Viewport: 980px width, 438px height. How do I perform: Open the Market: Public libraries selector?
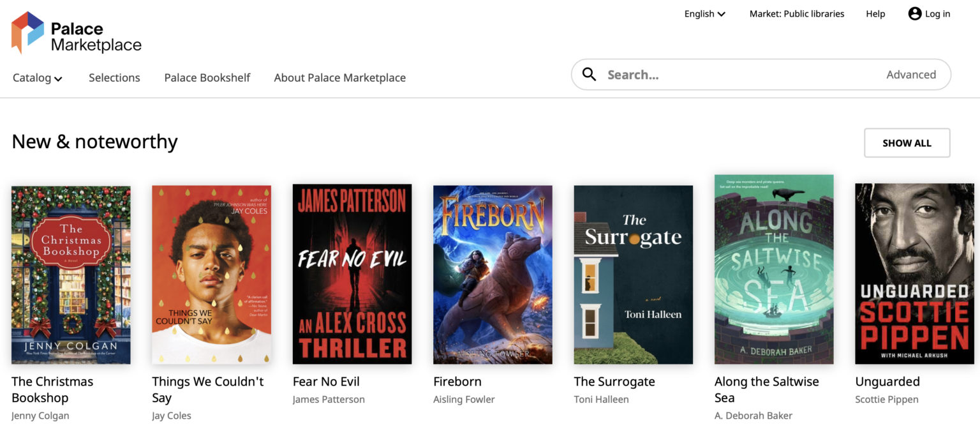796,14
